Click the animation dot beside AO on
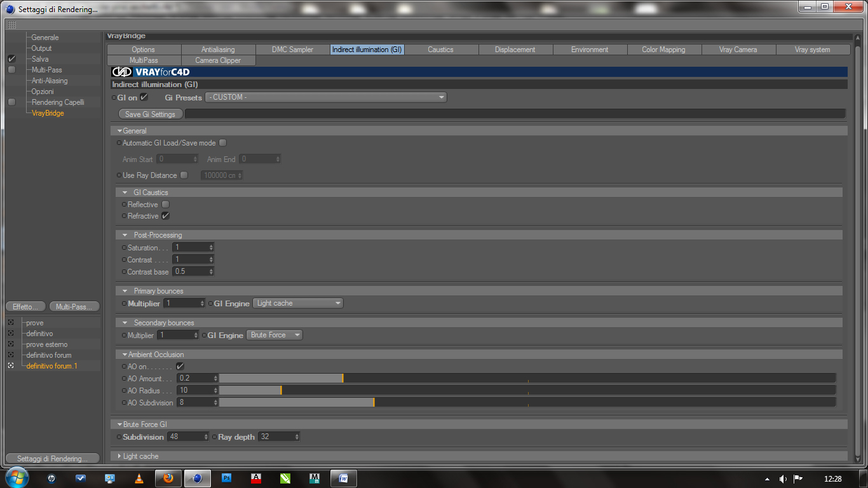The height and width of the screenshot is (488, 868). tap(125, 367)
